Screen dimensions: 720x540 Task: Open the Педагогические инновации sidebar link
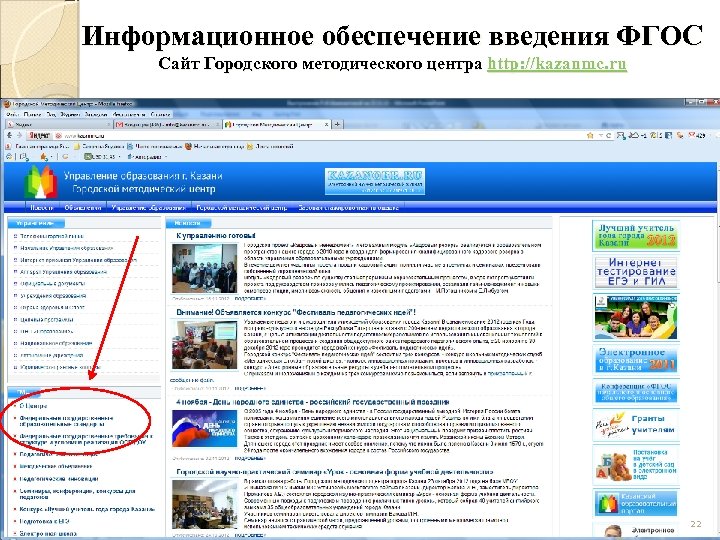pos(59,478)
